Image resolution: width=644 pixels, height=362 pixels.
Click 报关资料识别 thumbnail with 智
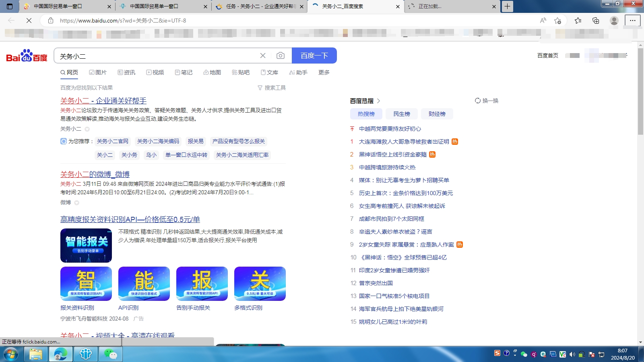86,284
